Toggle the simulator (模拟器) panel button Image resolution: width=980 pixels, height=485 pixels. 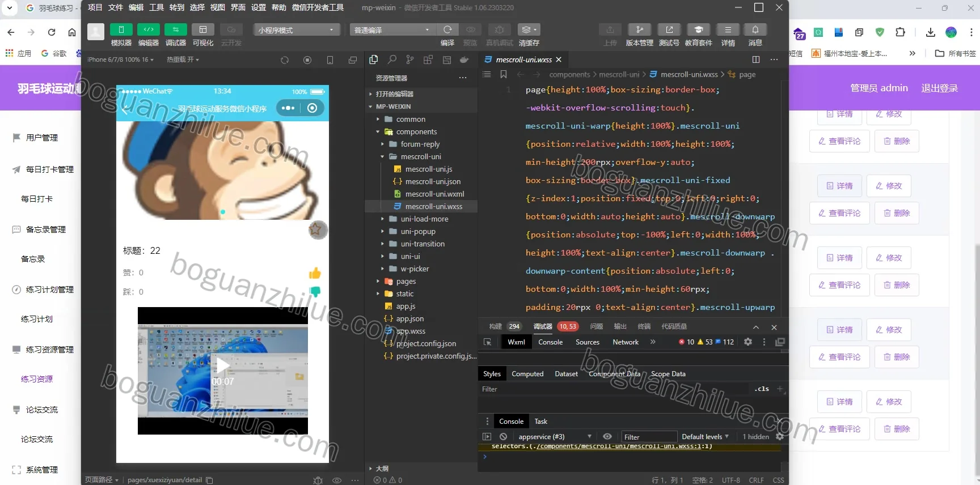[x=121, y=29]
